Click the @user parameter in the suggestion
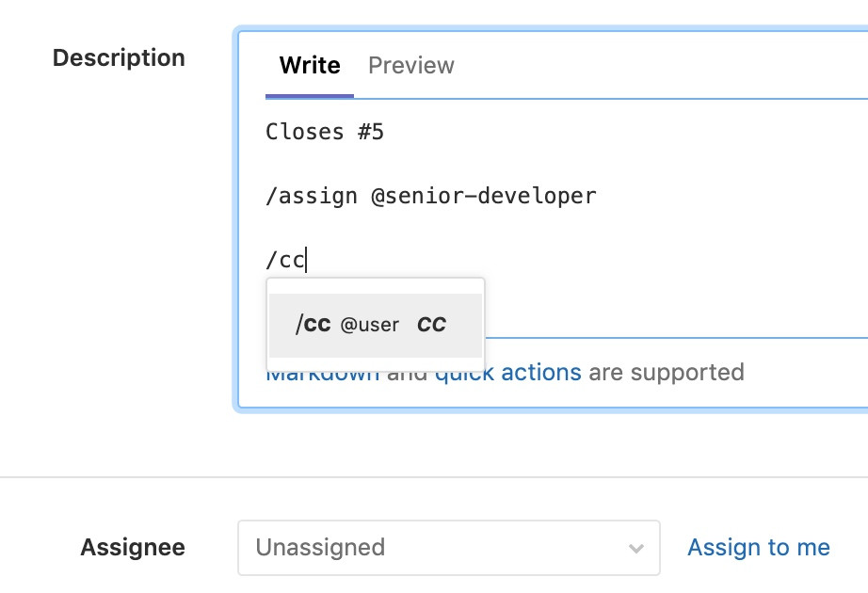 click(x=369, y=326)
